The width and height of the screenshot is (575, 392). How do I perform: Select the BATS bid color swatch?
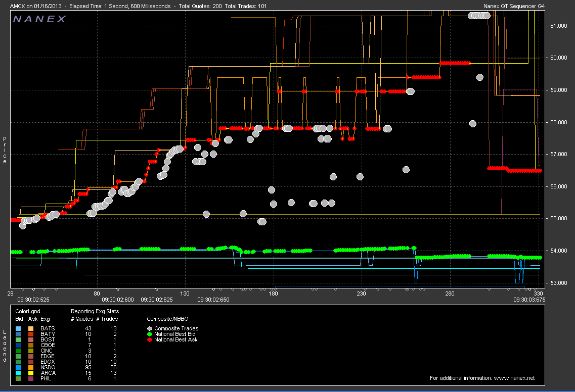19,329
